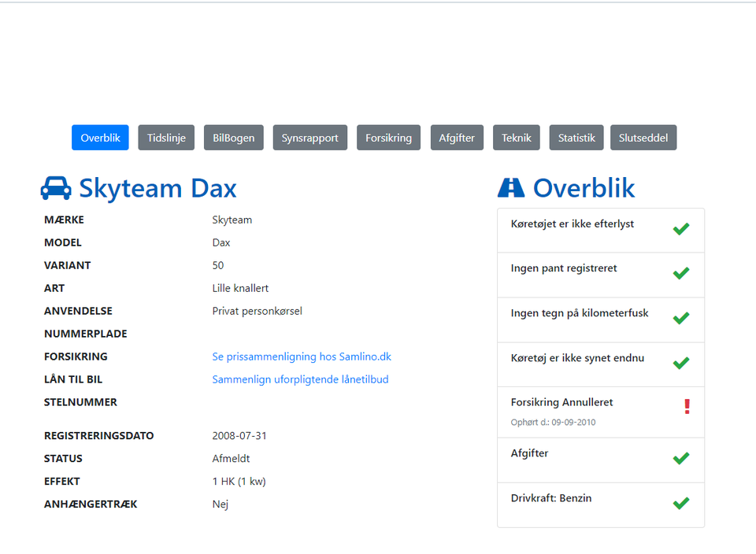Click the MODEL label
Viewport: 756px width, 554px height.
[x=63, y=242]
